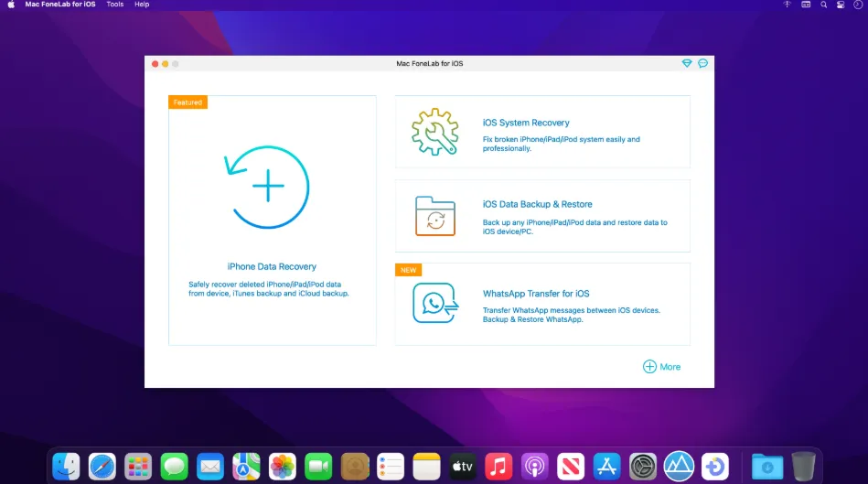Click the Featured badge on the recovery card
868x484 pixels.
[188, 102]
